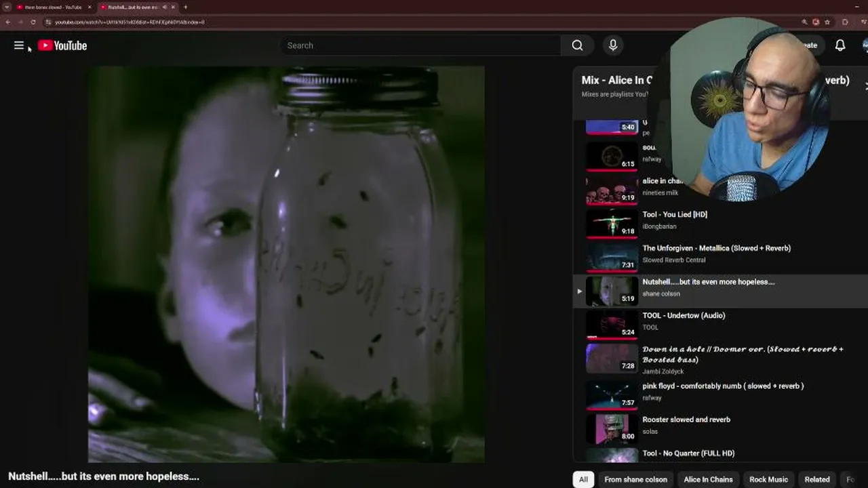868x488 pixels.
Task: Close the Nutshell YouTube tab
Action: (x=173, y=7)
